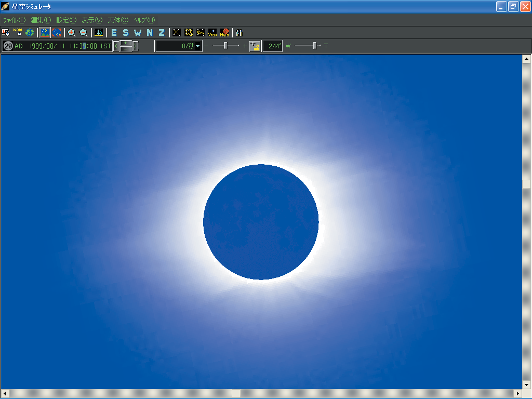Viewport: 532px width, 399px height.
Task: Face South using the S icon
Action: click(x=126, y=33)
